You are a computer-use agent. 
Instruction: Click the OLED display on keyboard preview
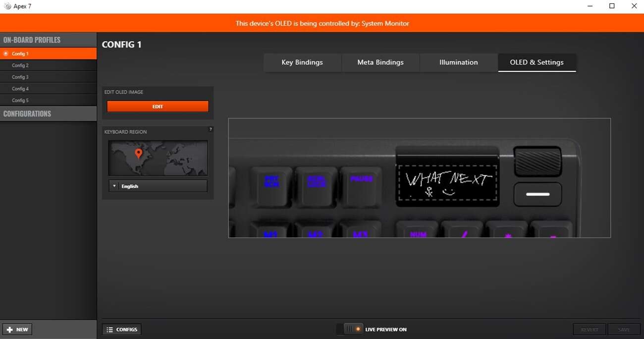click(x=447, y=183)
